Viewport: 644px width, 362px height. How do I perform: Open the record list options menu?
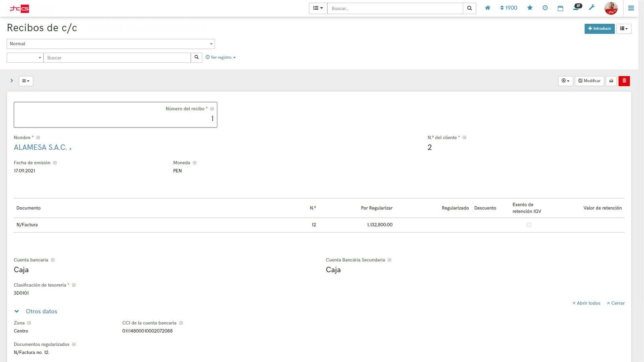point(26,81)
